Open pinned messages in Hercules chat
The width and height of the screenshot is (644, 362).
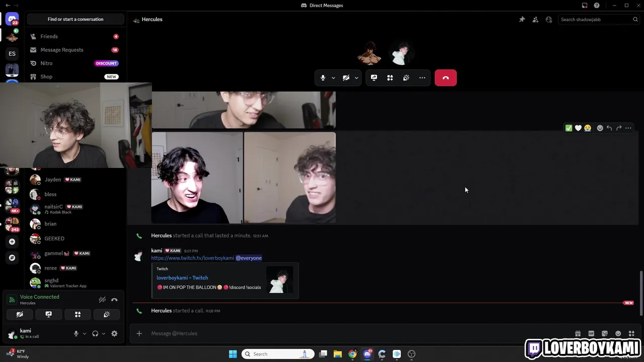pos(522,20)
